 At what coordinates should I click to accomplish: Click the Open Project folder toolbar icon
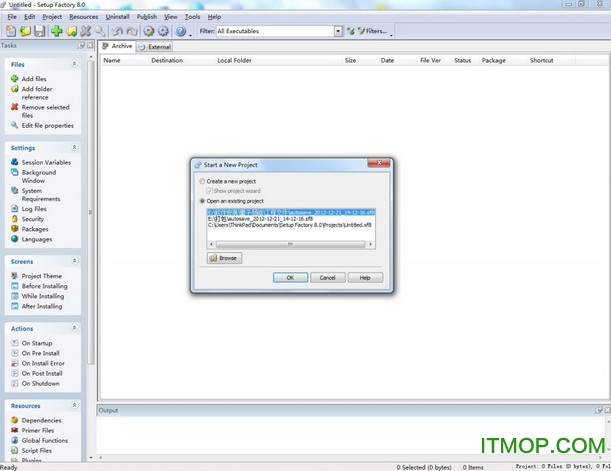pyautogui.click(x=25, y=31)
